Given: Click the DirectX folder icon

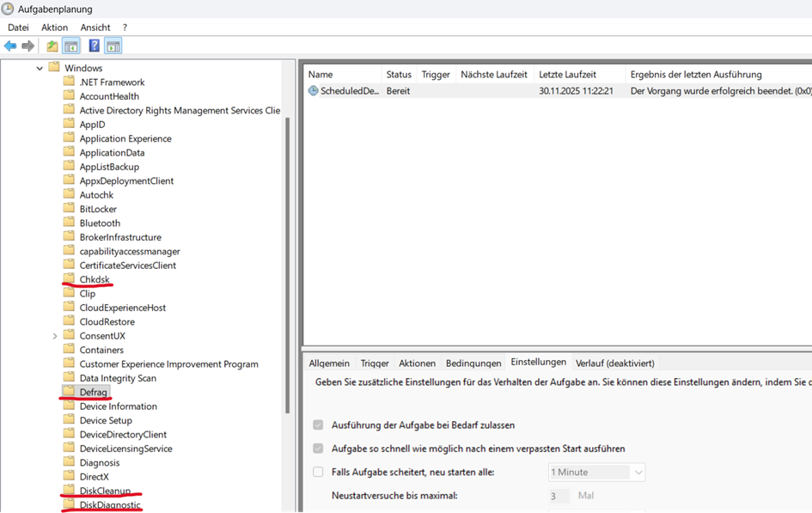Looking at the screenshot, I should (69, 476).
